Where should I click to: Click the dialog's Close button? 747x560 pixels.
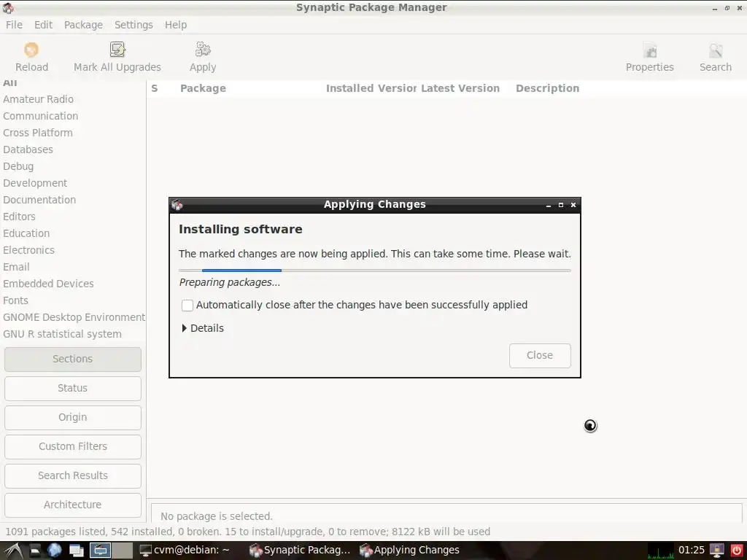540,356
